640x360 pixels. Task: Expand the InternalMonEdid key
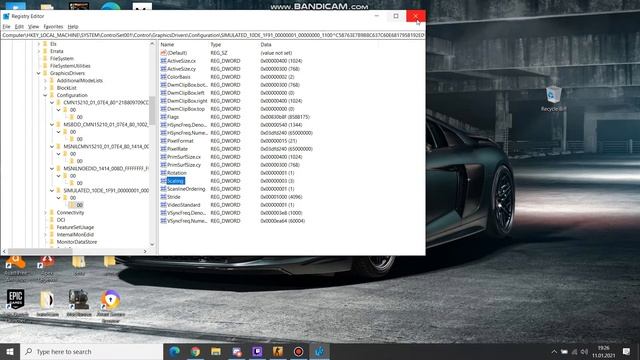coord(45,235)
